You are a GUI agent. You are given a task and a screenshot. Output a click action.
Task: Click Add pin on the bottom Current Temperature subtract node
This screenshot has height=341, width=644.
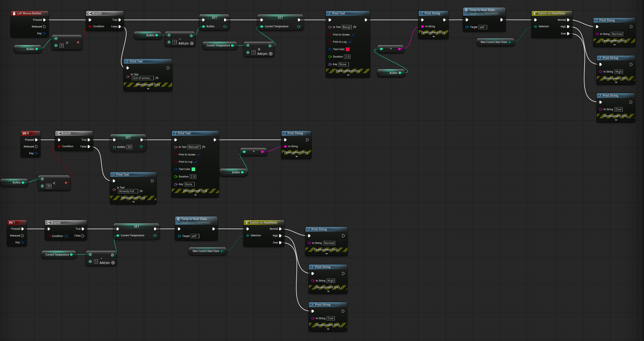(x=107, y=263)
